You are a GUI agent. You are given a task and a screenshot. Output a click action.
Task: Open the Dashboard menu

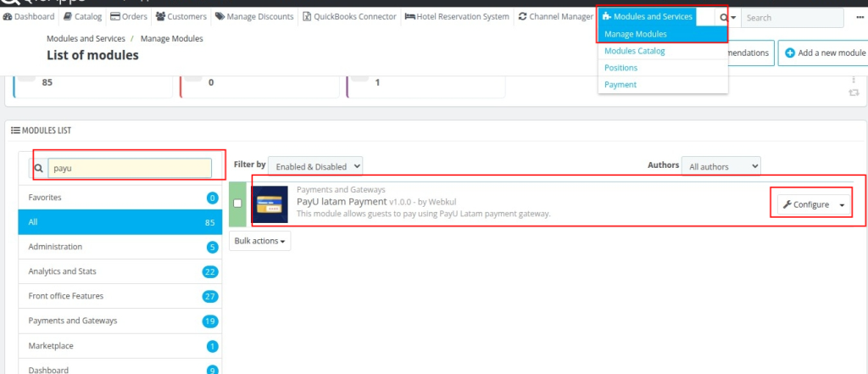pos(29,17)
